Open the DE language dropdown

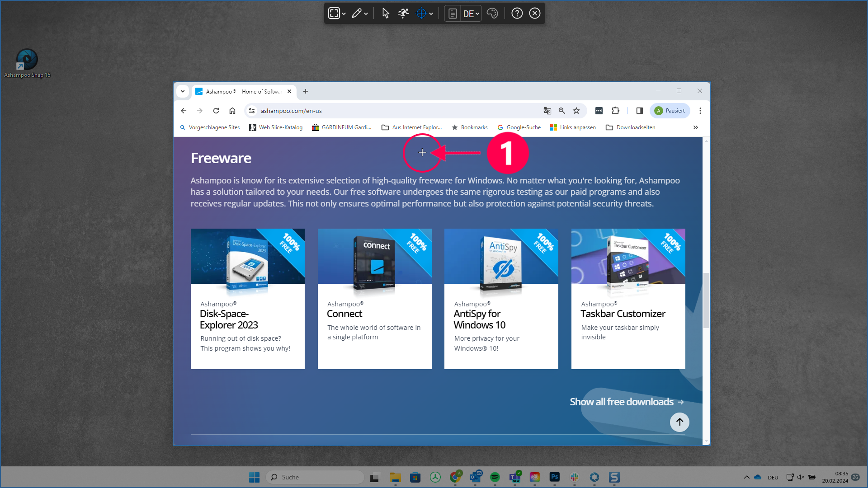coord(471,14)
